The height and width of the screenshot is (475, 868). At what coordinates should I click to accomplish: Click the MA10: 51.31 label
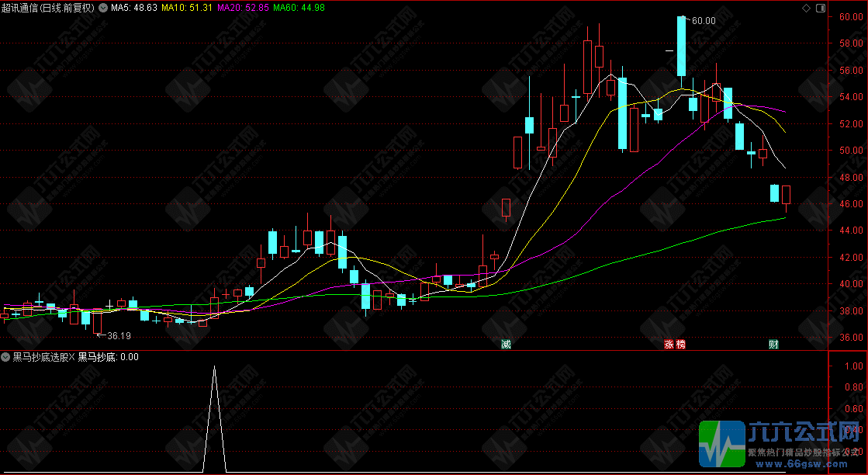click(186, 8)
